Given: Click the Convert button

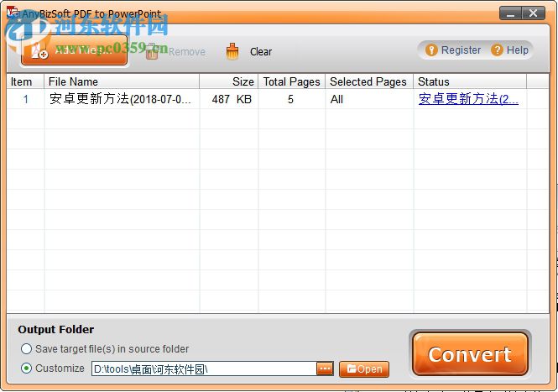Looking at the screenshot, I should point(470,354).
